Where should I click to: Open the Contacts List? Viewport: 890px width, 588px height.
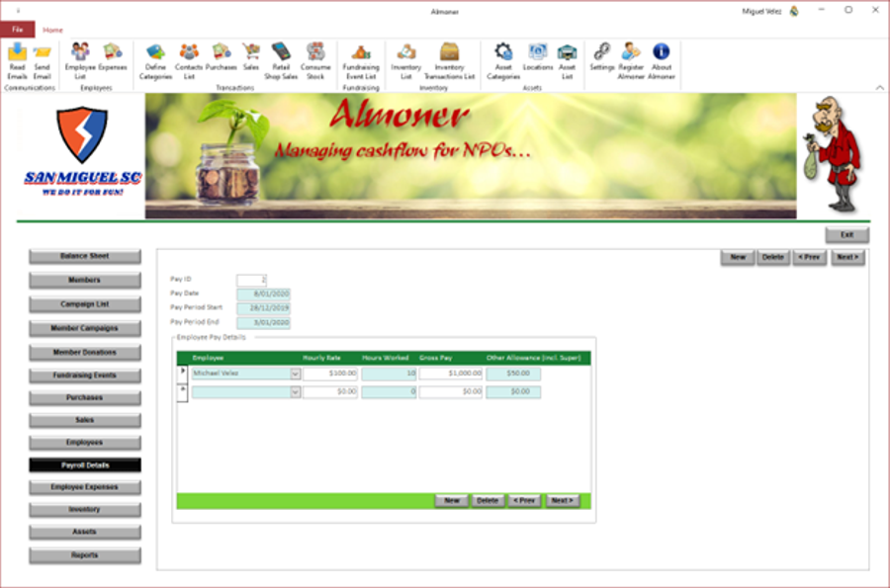point(189,61)
